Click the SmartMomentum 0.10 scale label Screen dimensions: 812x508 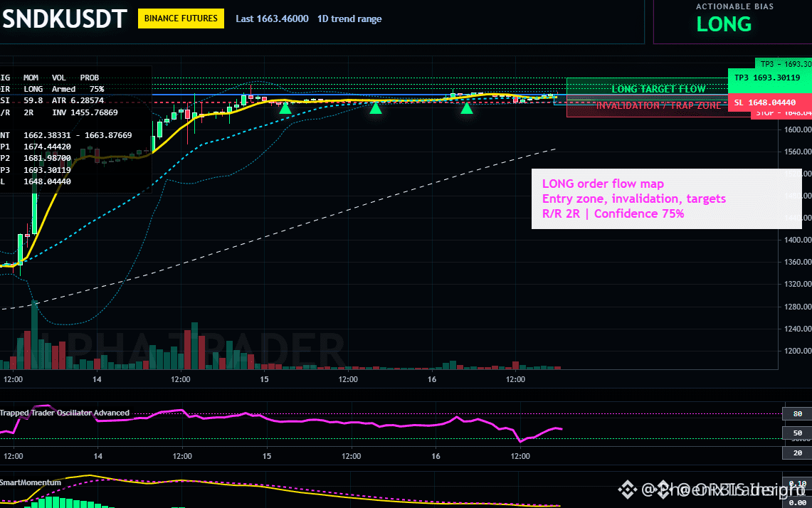pos(798,484)
